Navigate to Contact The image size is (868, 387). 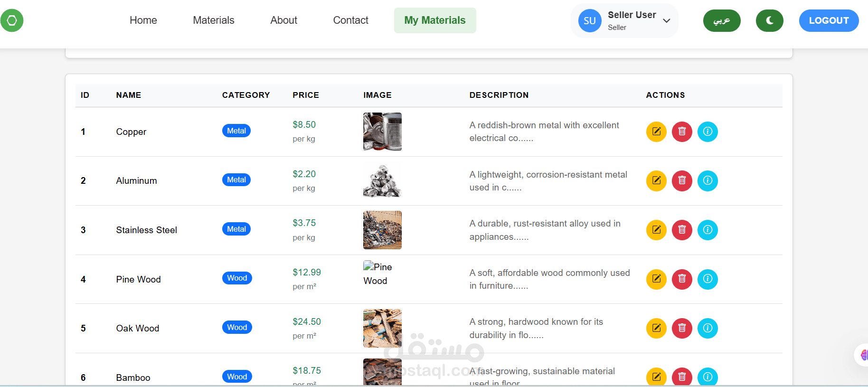pyautogui.click(x=351, y=20)
